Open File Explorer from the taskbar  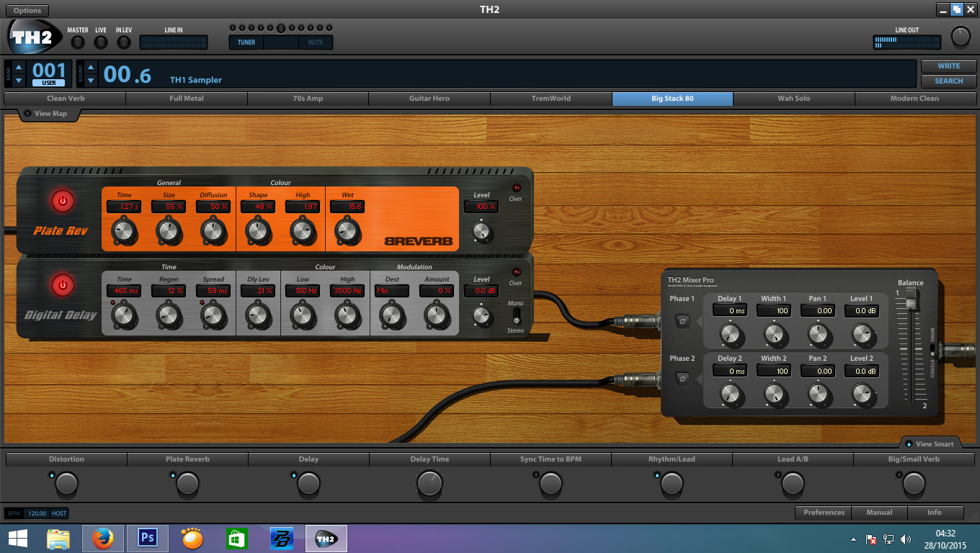coord(58,539)
